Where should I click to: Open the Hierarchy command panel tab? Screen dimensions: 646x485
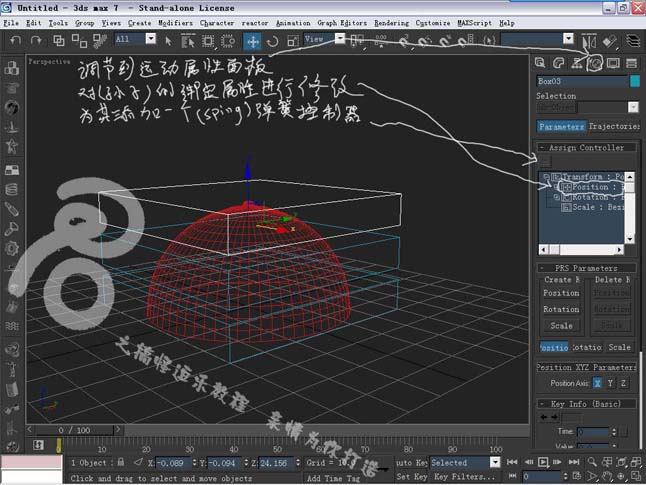[576, 63]
